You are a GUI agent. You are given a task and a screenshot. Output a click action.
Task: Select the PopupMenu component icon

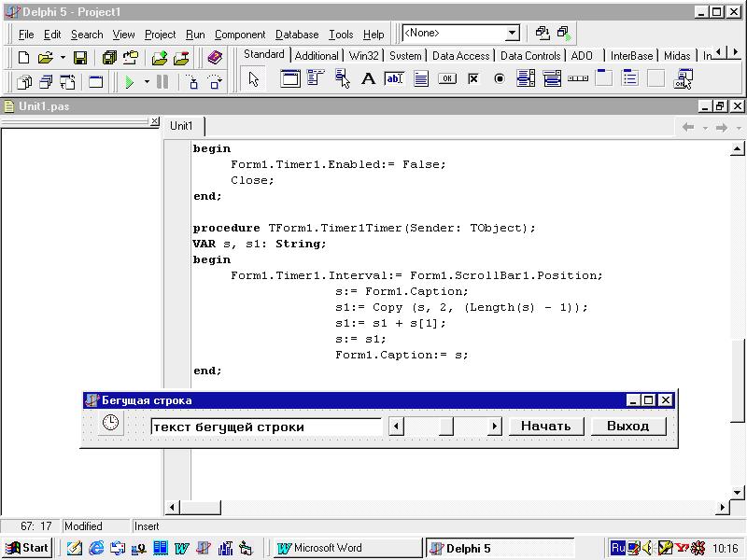342,78
